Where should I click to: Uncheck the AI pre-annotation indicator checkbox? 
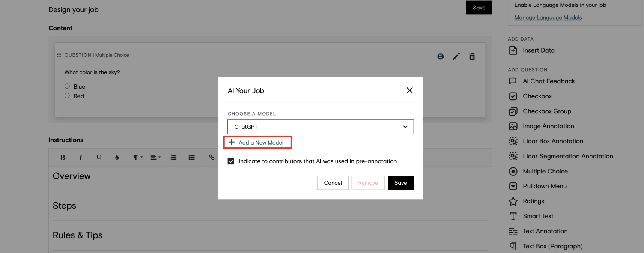(231, 161)
